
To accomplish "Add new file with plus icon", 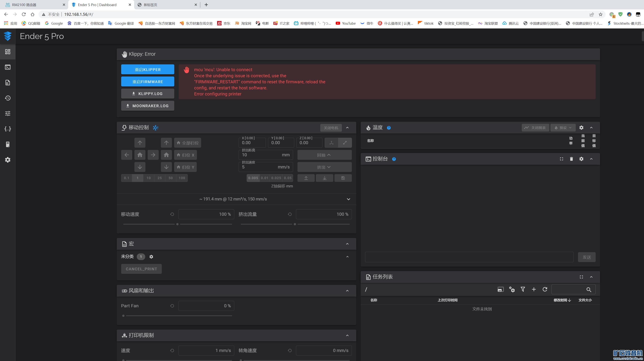I will pos(534,289).
